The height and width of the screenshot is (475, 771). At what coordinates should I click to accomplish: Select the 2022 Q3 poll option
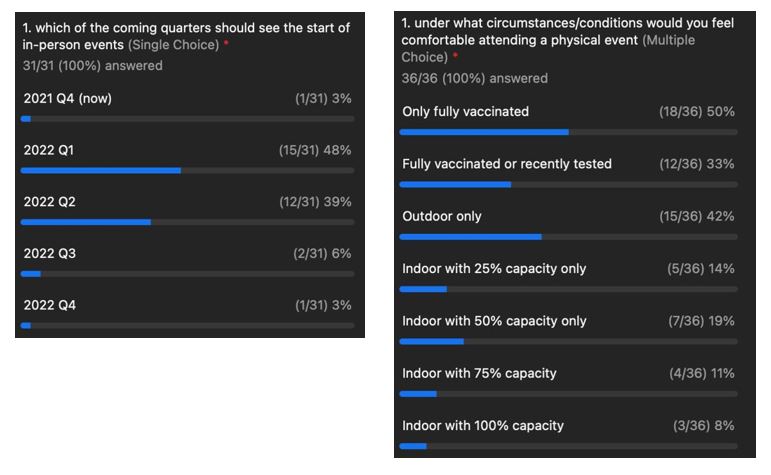click(49, 254)
